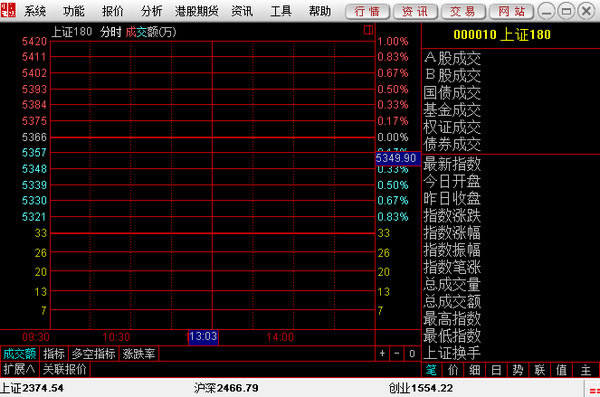Select the 成交额 indicator tab
This screenshot has height=397, width=600.
coord(20,353)
